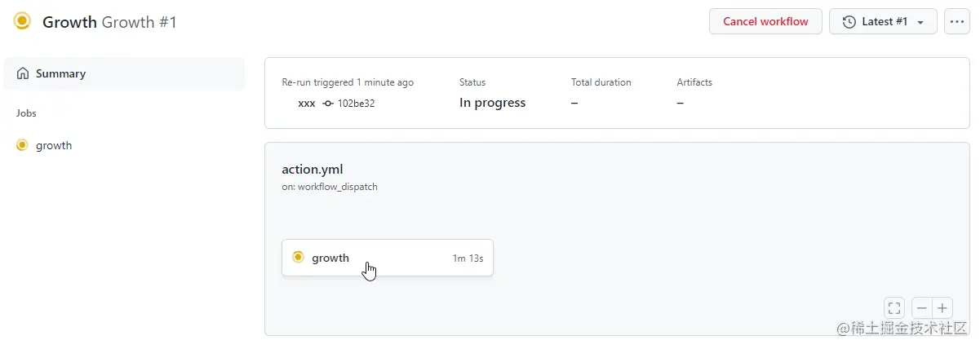Click the workflow in-progress status icon beside Growth title
The image size is (980, 349).
22,21
